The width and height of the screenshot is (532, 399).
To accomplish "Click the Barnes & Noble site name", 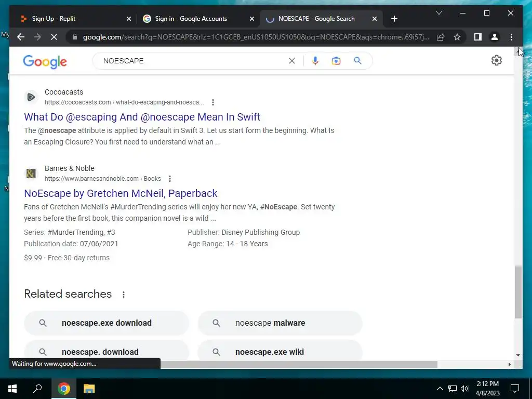I will [70, 168].
